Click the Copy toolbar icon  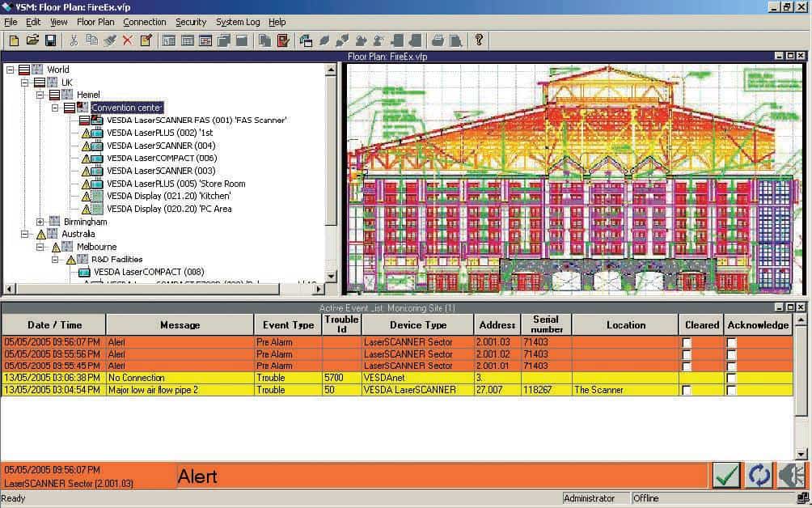91,40
